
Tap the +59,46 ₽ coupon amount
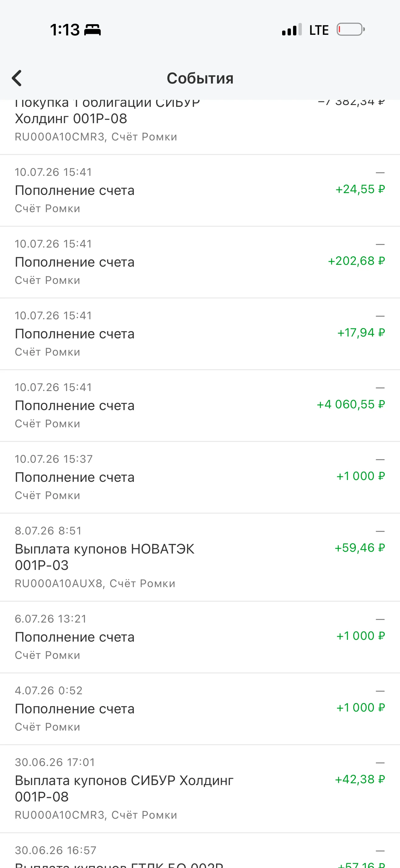pyautogui.click(x=359, y=548)
